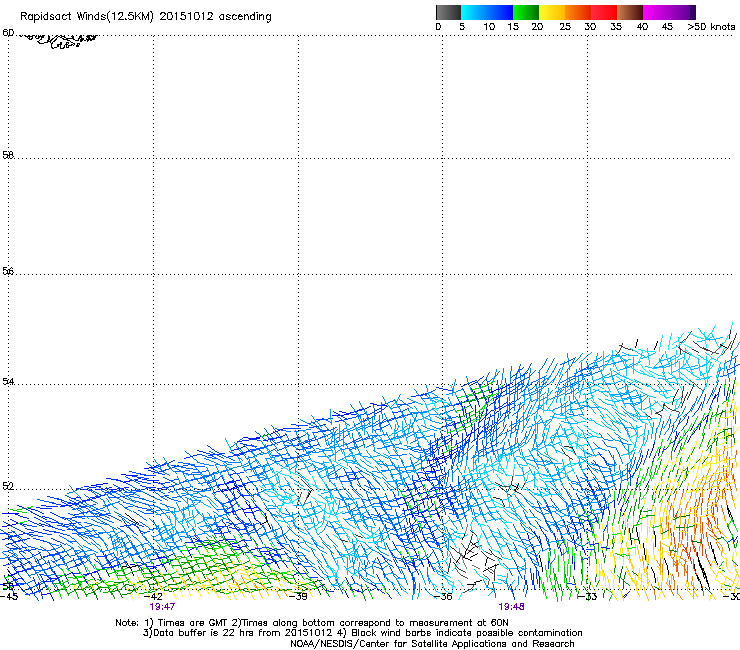Click the Rapidscat Winds title text

click(x=146, y=17)
